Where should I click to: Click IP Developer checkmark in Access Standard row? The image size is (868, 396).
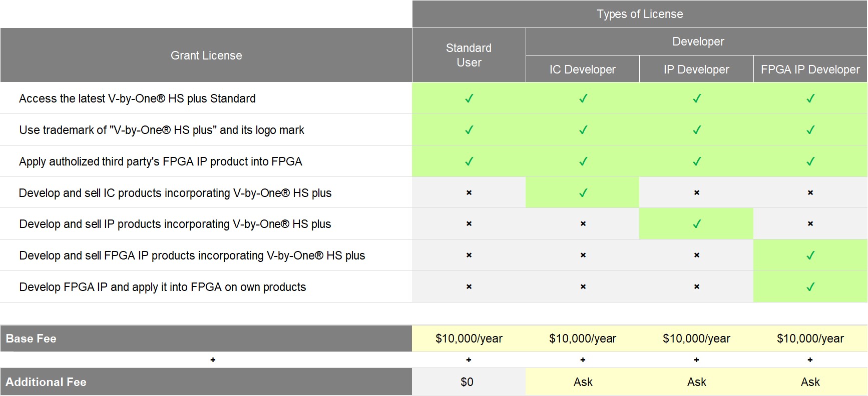pyautogui.click(x=697, y=98)
